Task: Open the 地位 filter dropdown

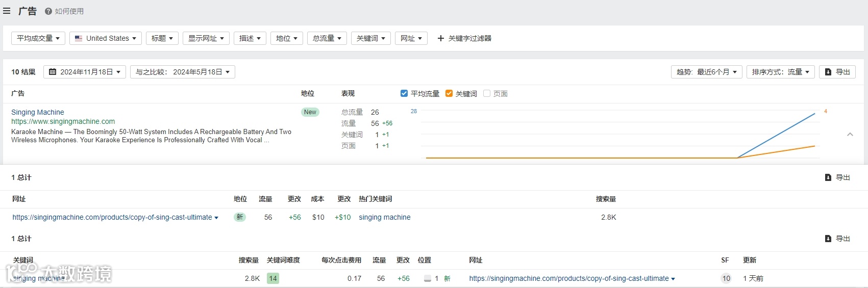Action: [x=287, y=38]
